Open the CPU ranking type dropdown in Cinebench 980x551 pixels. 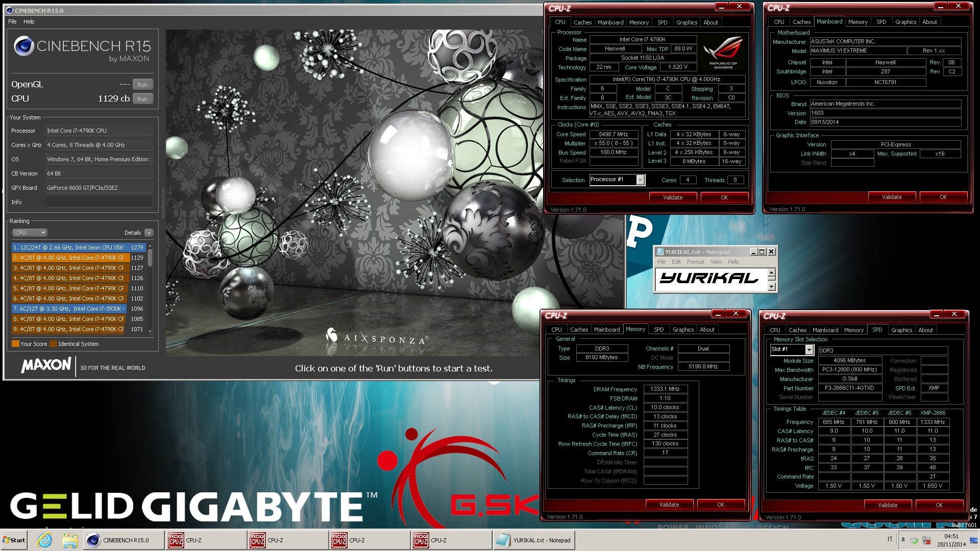click(30, 233)
